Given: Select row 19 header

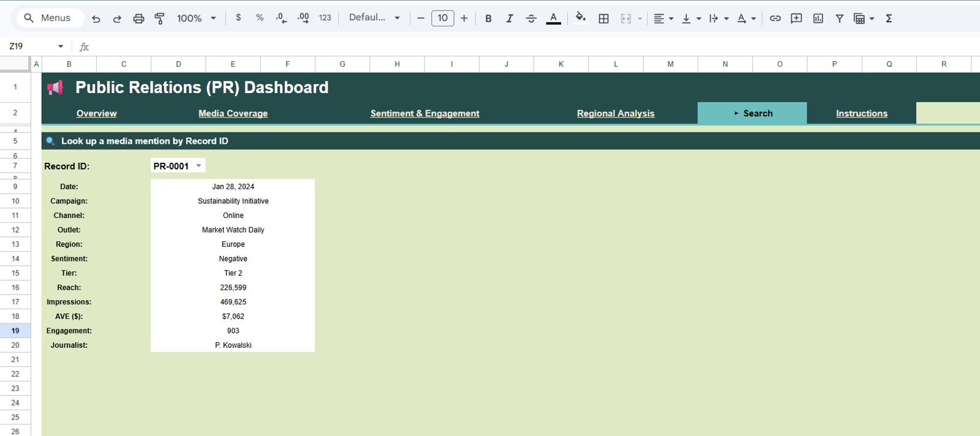Looking at the screenshot, I should (15, 331).
